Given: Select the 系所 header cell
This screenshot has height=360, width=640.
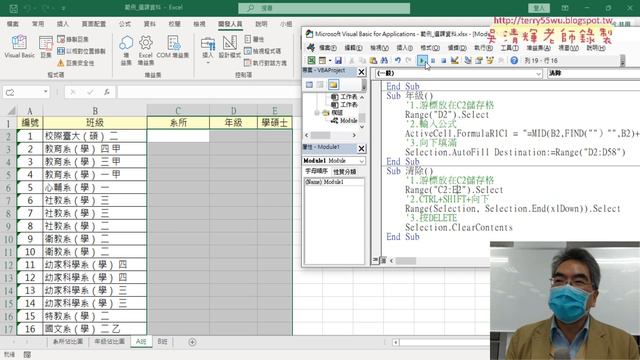Looking at the screenshot, I should coord(178,122).
